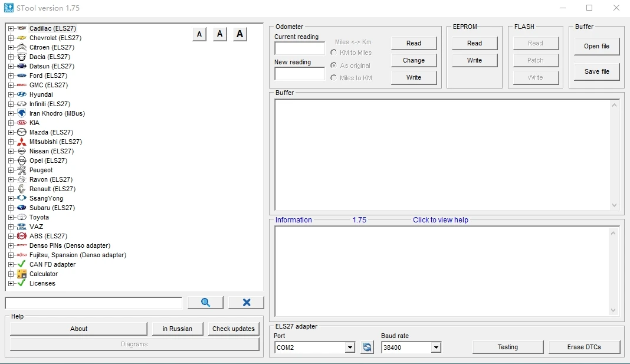Open the Baud rate 38400 dropdown

point(436,347)
